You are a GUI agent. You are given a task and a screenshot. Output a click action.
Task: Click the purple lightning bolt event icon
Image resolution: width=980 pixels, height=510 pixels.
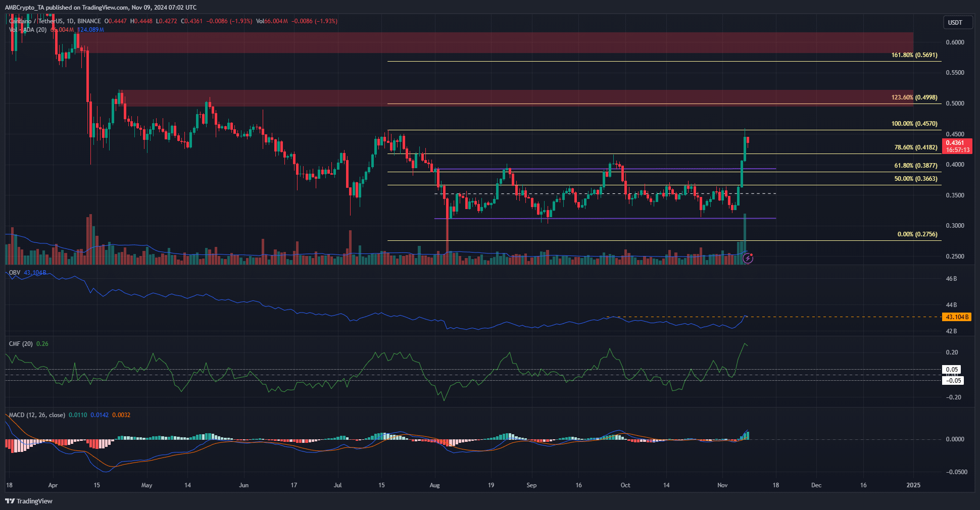[748, 259]
